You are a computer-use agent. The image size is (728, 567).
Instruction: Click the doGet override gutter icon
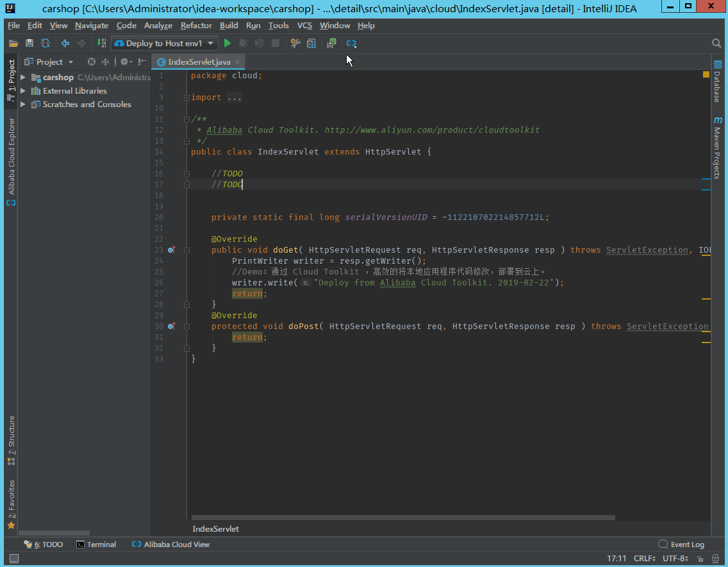tap(171, 250)
